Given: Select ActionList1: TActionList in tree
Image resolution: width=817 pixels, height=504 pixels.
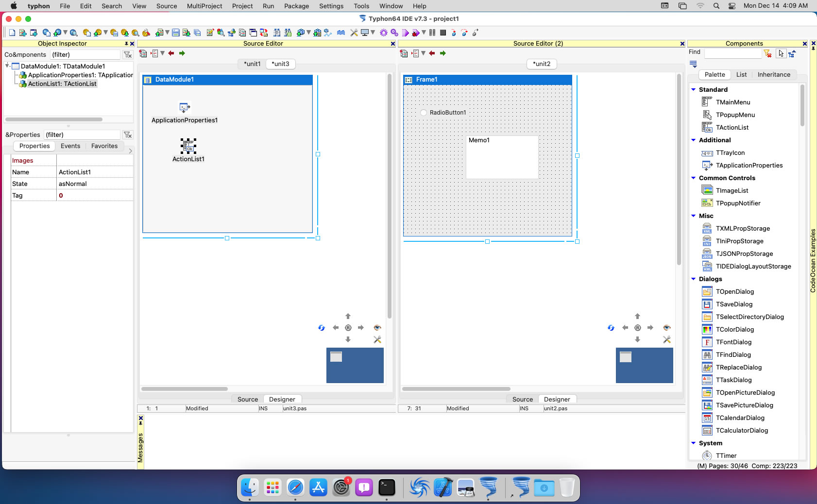Looking at the screenshot, I should [x=62, y=84].
